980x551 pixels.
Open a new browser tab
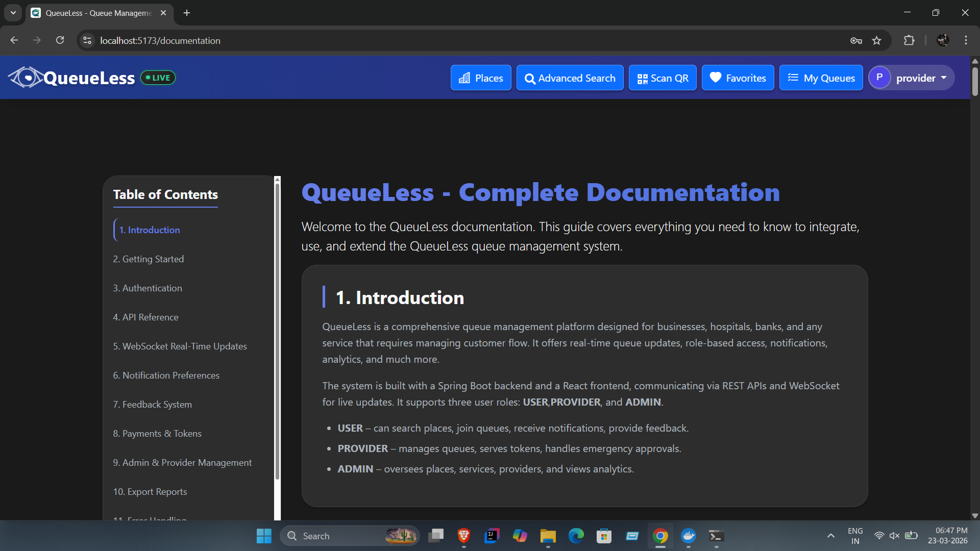click(187, 13)
